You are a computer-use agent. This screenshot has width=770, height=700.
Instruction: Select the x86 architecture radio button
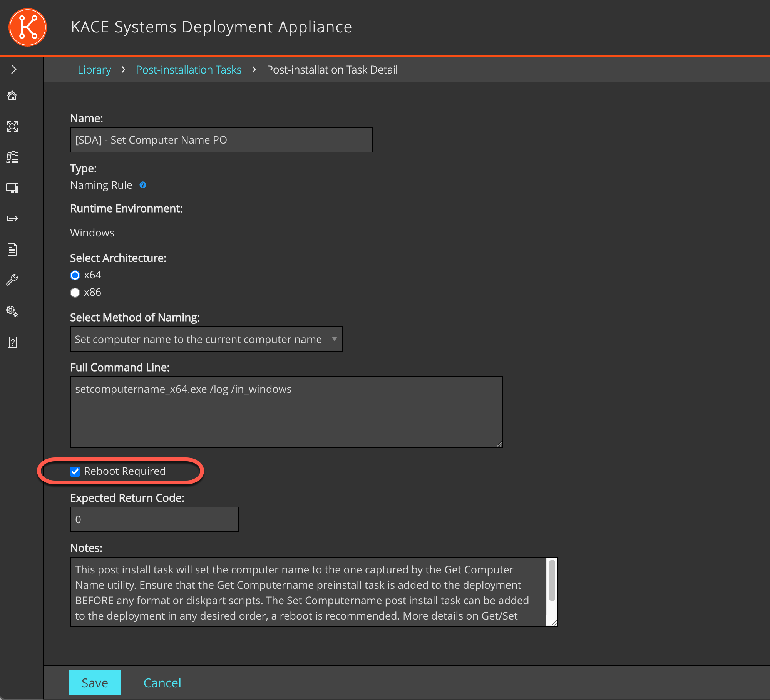[75, 292]
